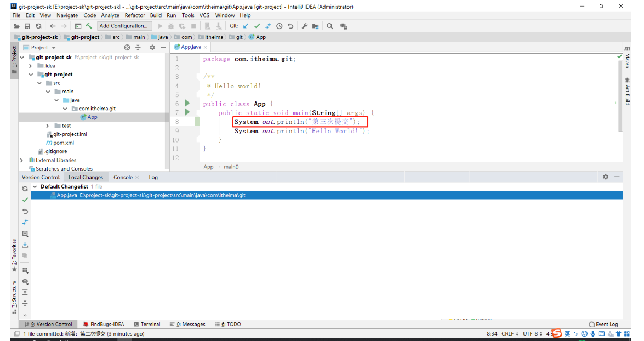This screenshot has height=341, width=644.
Task: Close the App.java editor tab
Action: (206, 47)
